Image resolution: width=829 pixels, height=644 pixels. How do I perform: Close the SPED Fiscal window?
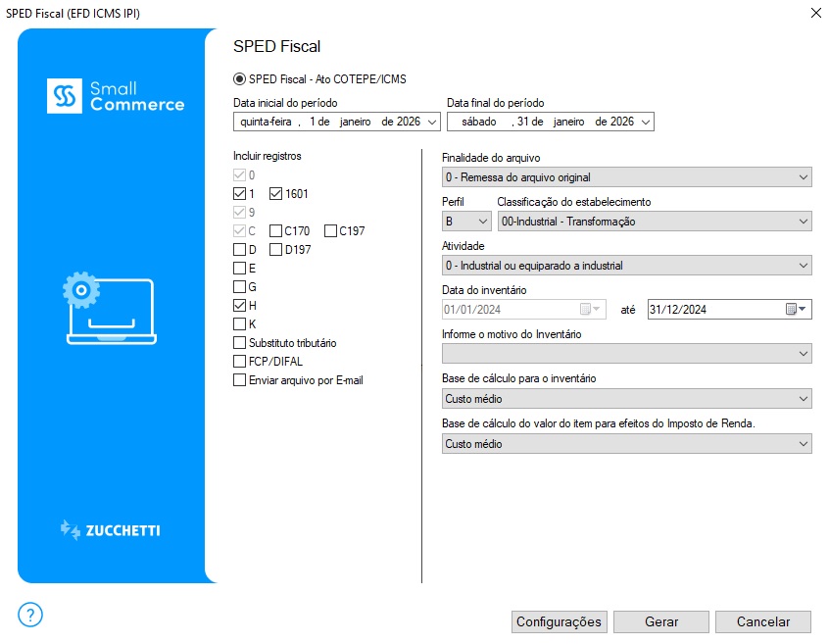click(x=815, y=12)
